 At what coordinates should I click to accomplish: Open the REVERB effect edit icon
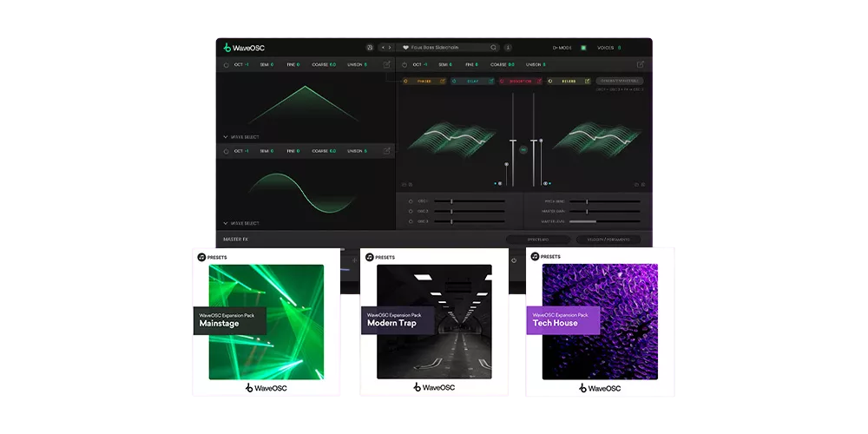[588, 81]
